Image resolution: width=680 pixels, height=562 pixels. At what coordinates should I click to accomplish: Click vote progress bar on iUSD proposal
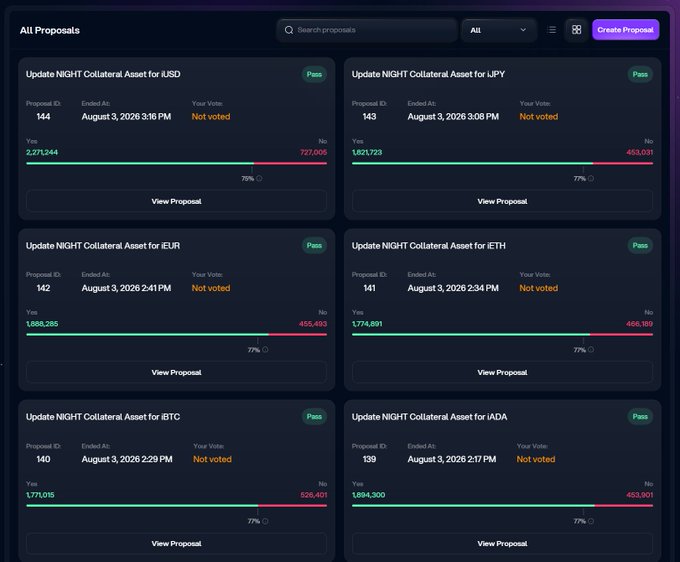point(177,163)
